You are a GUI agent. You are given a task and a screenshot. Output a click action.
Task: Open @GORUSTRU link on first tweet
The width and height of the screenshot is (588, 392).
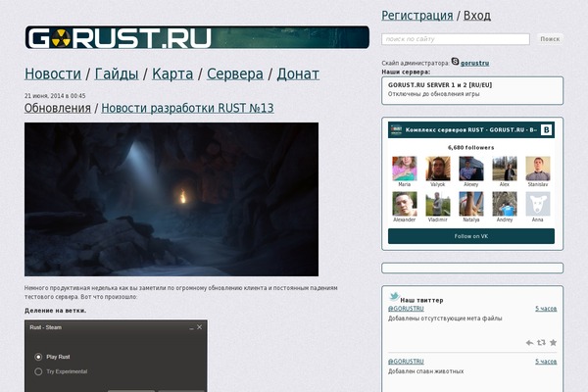(406, 309)
